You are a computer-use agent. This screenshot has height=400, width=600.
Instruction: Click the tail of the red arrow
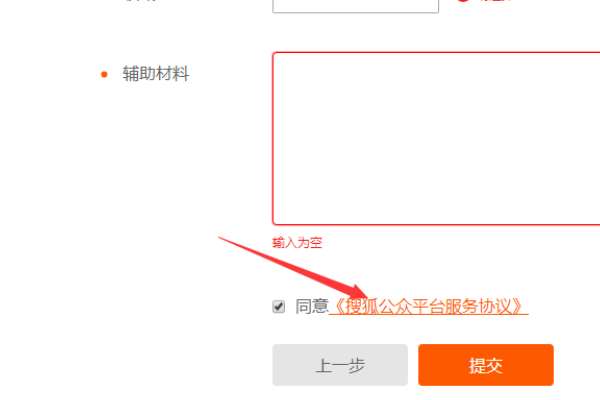[x=222, y=239]
